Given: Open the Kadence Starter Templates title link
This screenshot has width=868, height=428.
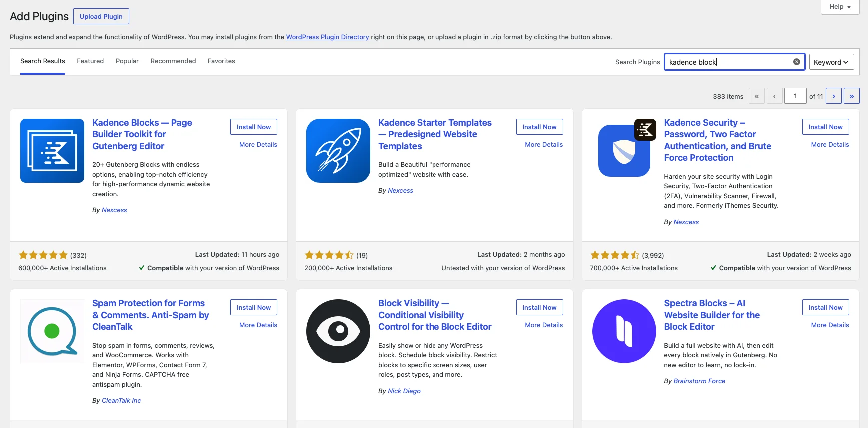Looking at the screenshot, I should point(435,134).
